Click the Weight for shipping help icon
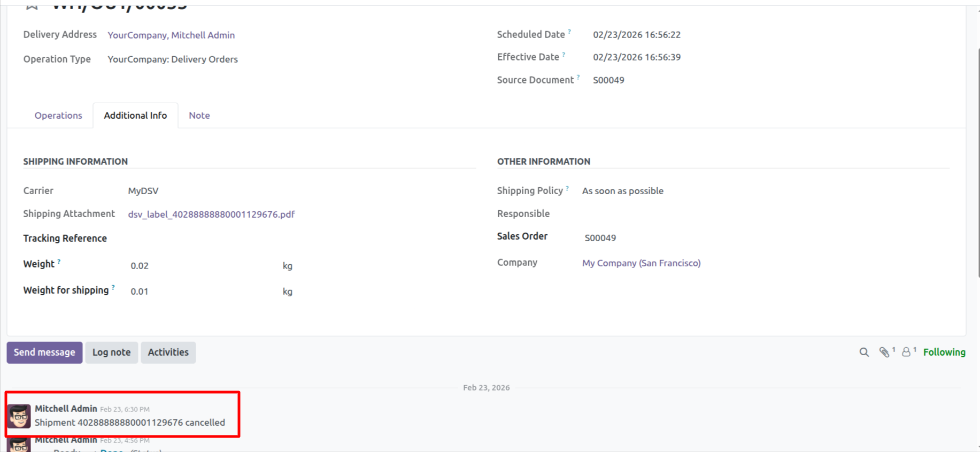 tap(113, 287)
